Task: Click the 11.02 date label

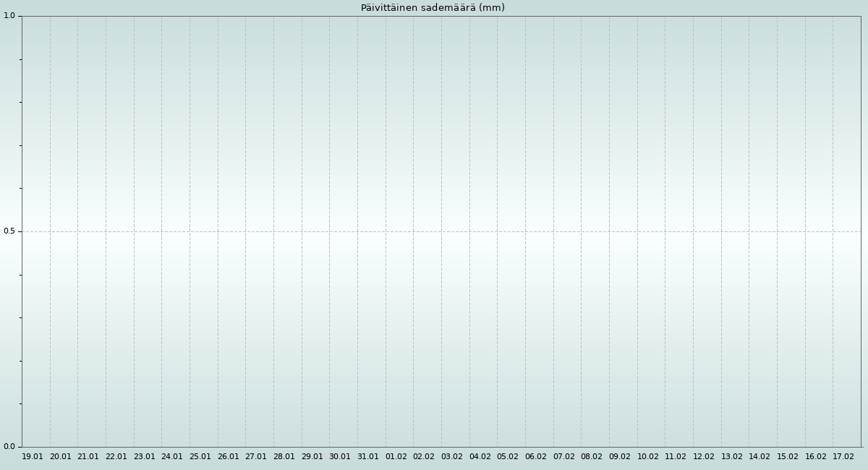Action: (x=676, y=456)
